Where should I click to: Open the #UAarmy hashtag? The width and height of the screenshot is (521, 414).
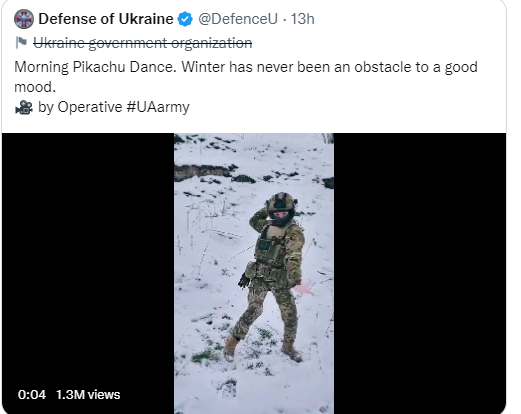click(x=158, y=107)
